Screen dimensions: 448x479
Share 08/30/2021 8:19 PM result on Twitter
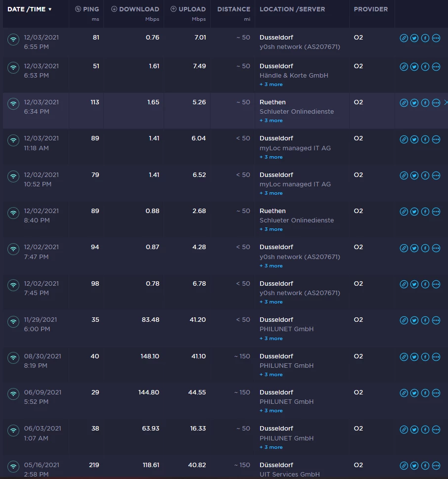click(x=414, y=357)
